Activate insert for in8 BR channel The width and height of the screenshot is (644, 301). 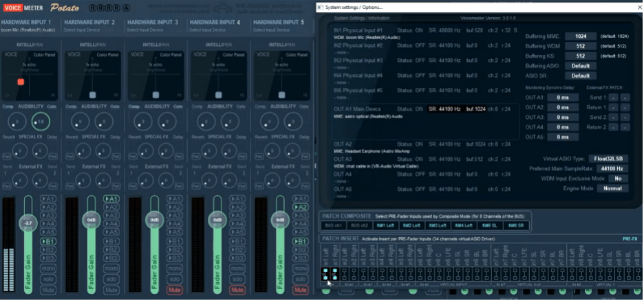coord(638,274)
